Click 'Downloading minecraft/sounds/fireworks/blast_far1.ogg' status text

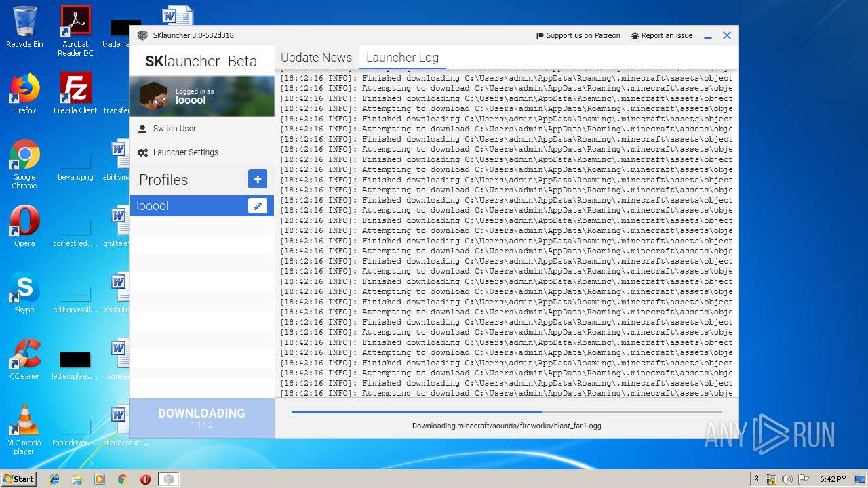tap(507, 426)
